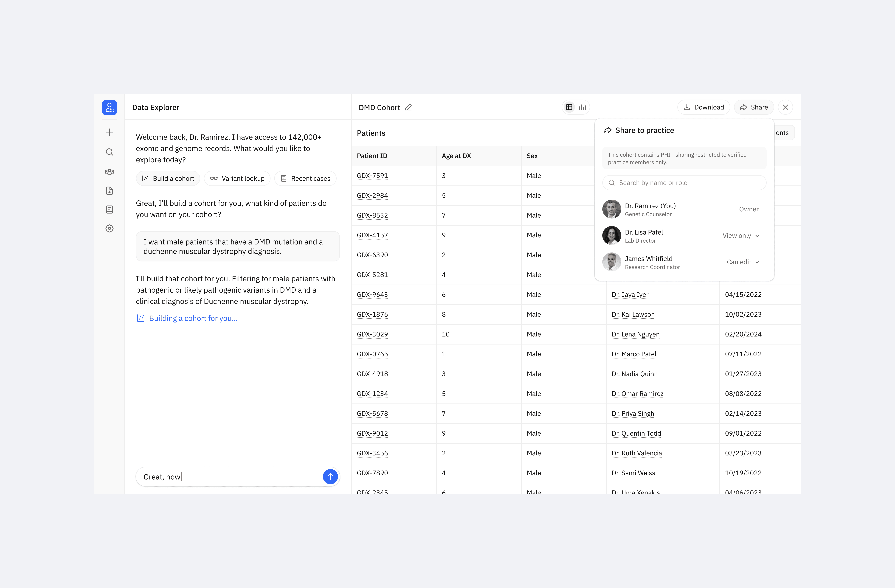Viewport: 895px width, 588px height.
Task: Open the document list icon in sidebar
Action: click(109, 209)
